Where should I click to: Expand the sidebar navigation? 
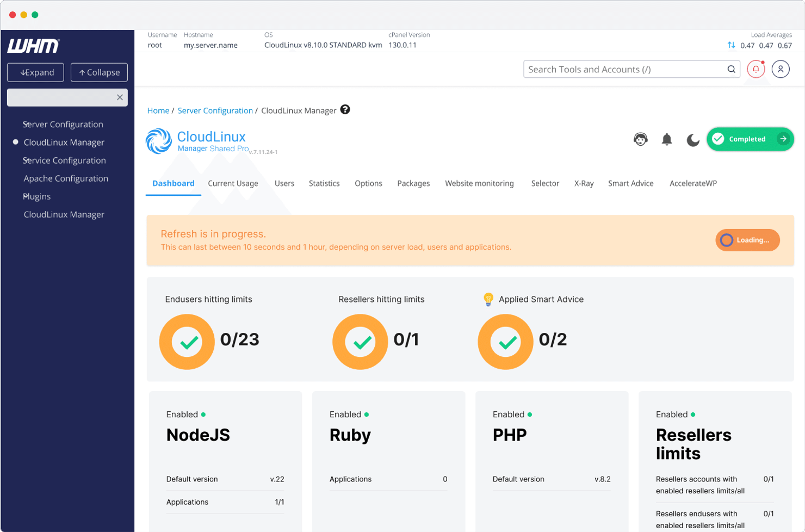click(35, 72)
